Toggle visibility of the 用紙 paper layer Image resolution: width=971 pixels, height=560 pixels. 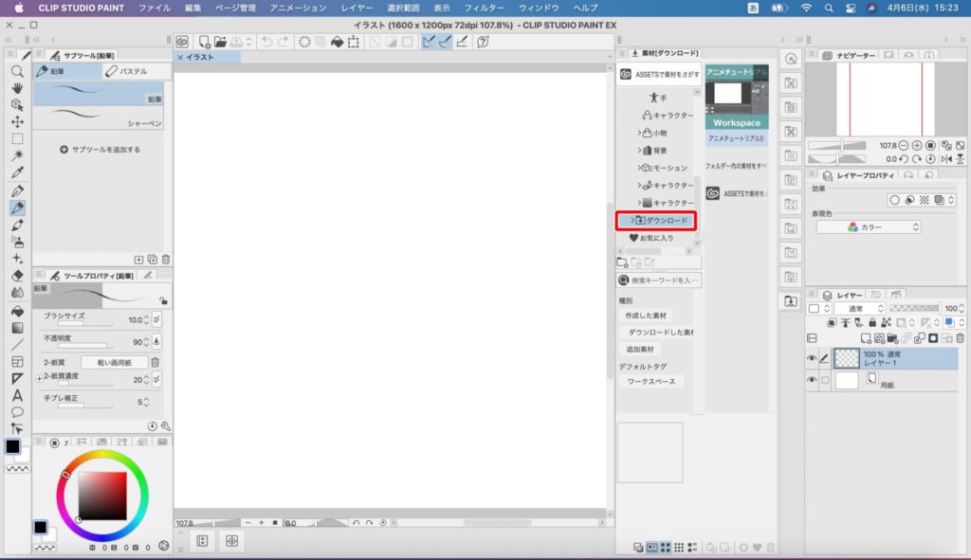click(x=812, y=380)
